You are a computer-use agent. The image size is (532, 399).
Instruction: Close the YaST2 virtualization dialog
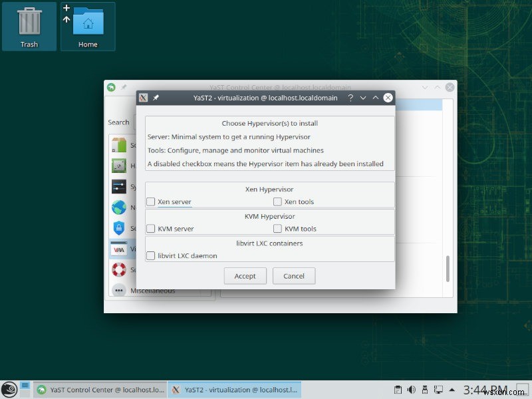pyautogui.click(x=388, y=98)
